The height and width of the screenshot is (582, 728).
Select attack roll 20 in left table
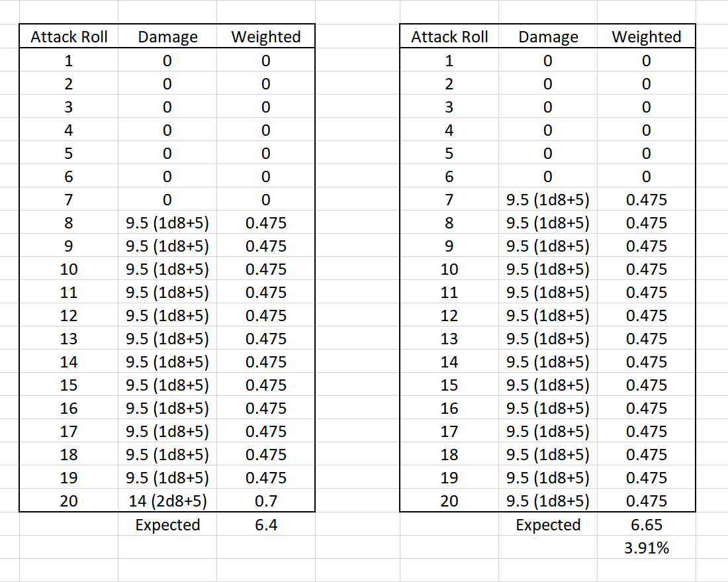(69, 501)
